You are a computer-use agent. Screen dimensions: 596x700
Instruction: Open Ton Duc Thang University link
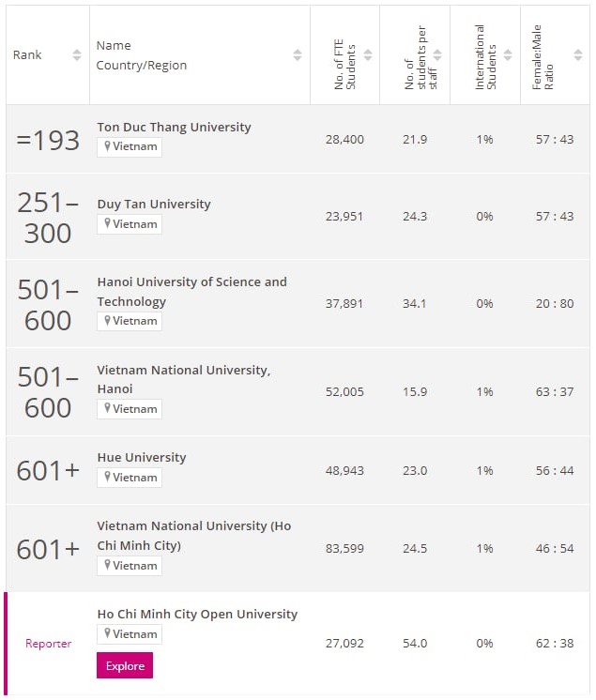coord(174,127)
